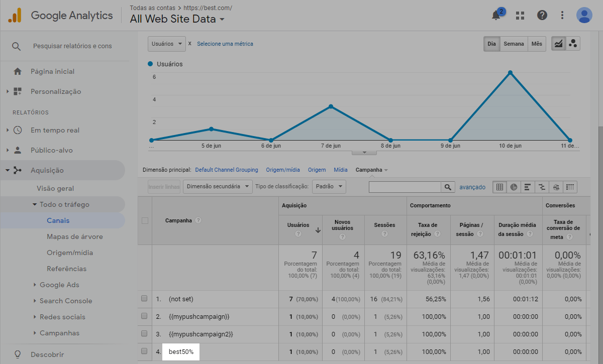
Task: Switch to the term cloud view icon
Action: point(556,187)
